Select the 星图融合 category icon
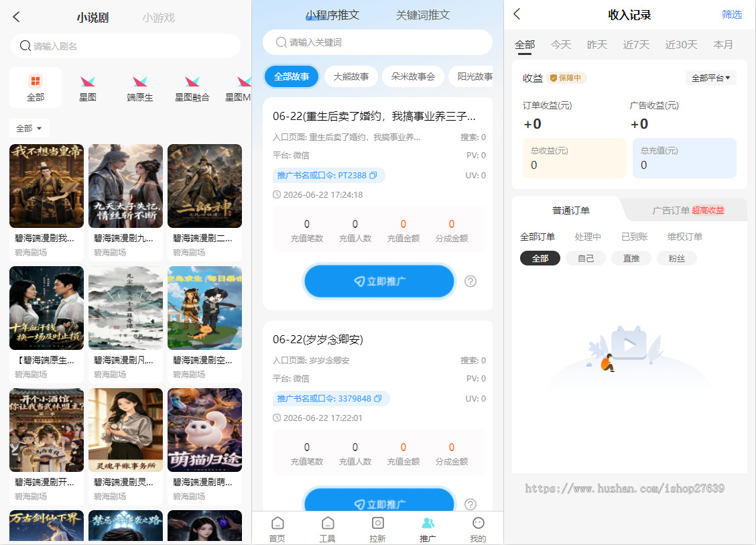756x545 pixels. 192,82
